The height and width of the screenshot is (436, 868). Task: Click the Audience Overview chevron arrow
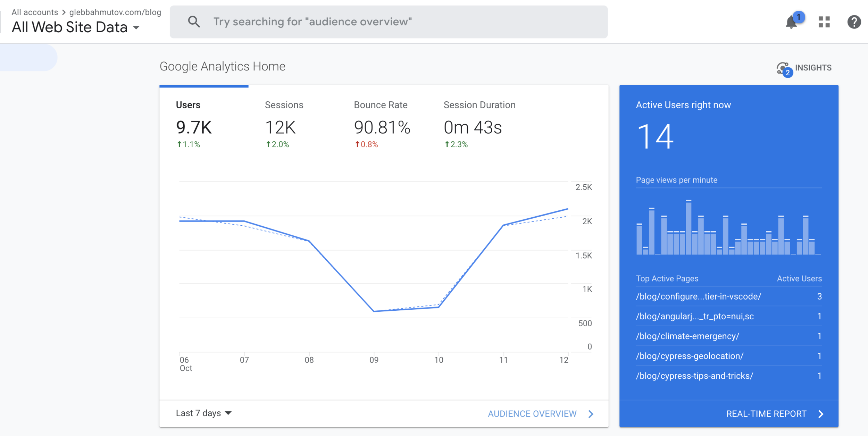tap(591, 414)
